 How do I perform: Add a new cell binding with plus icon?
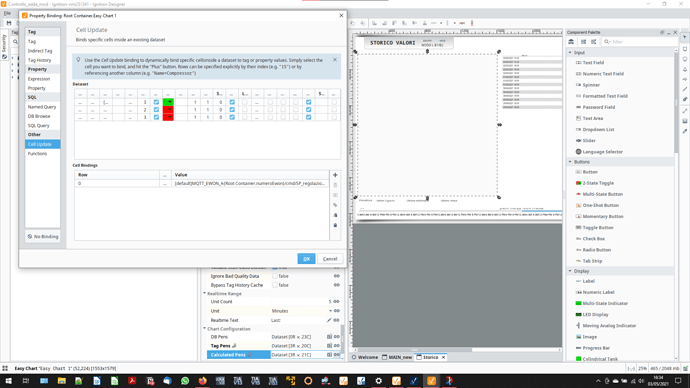pos(335,175)
